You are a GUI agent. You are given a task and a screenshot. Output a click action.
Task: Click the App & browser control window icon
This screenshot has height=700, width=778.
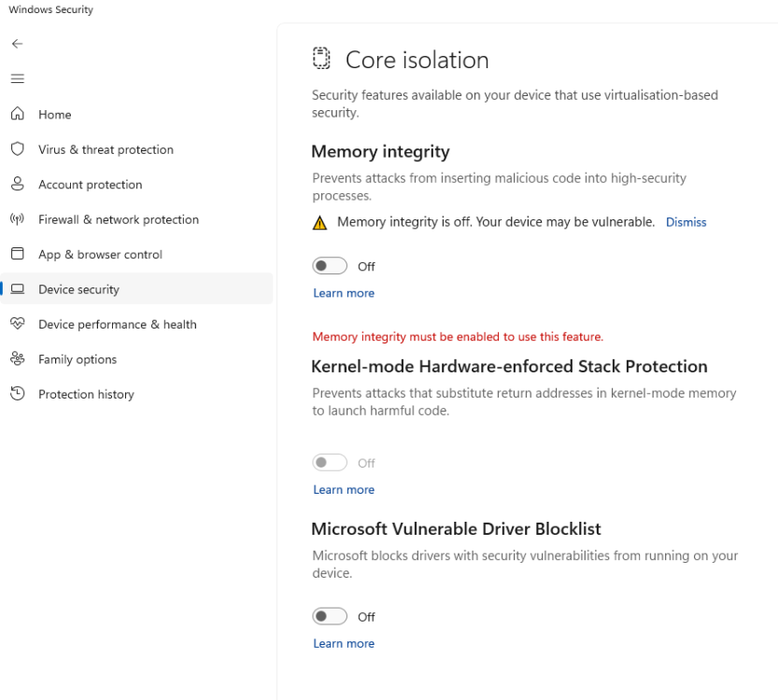17,254
